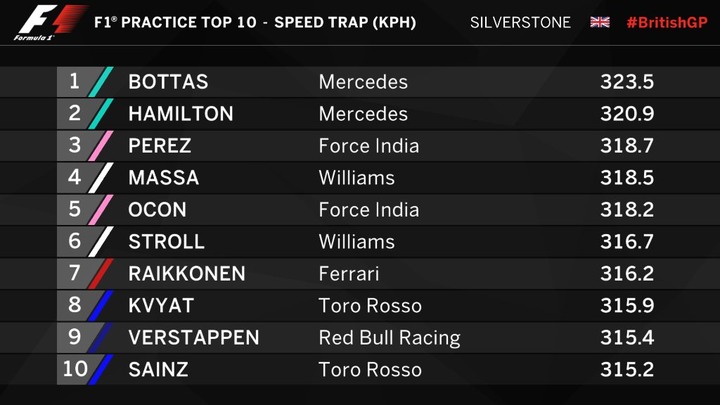Screen dimensions: 720x405
Task: Click the teal Mercedes stripe beside BOTTAS
Action: [x=101, y=82]
